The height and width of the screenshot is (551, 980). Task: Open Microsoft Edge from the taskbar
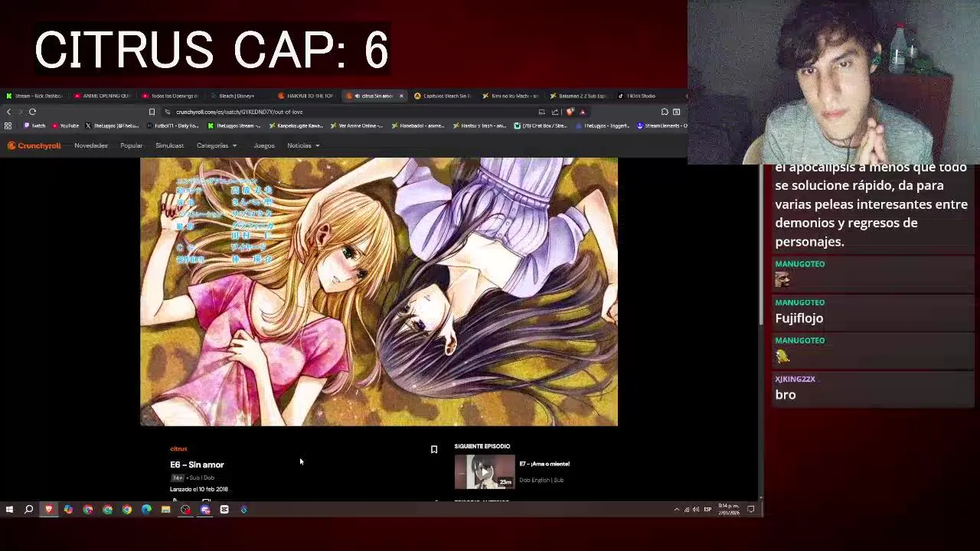146,510
